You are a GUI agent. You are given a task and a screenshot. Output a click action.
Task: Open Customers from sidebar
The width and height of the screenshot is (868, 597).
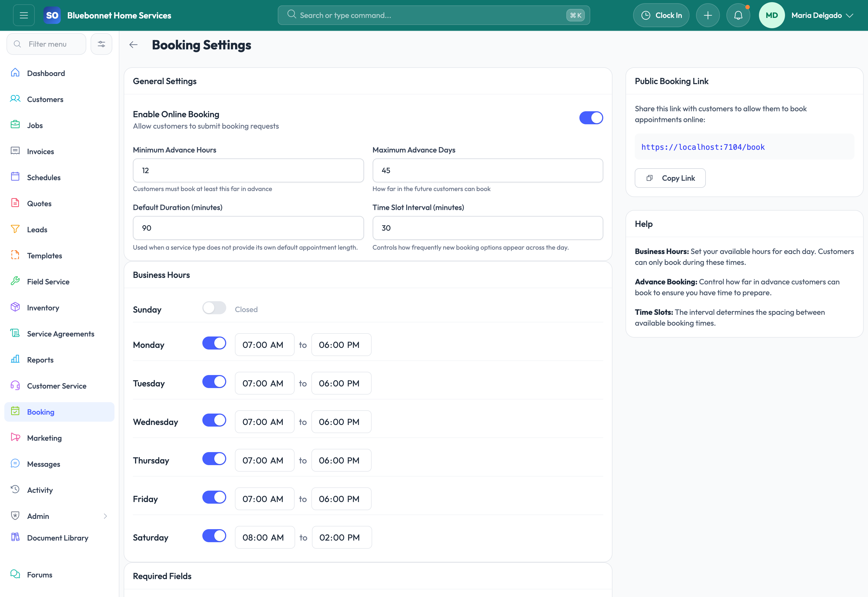pyautogui.click(x=59, y=99)
